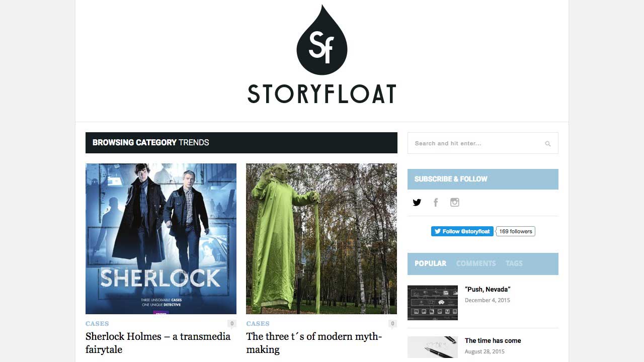
Task: Open the Facebook page icon
Action: pyautogui.click(x=436, y=203)
